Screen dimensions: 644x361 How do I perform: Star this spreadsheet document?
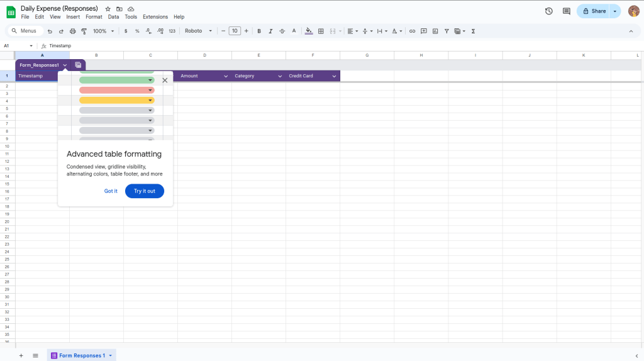tap(108, 9)
